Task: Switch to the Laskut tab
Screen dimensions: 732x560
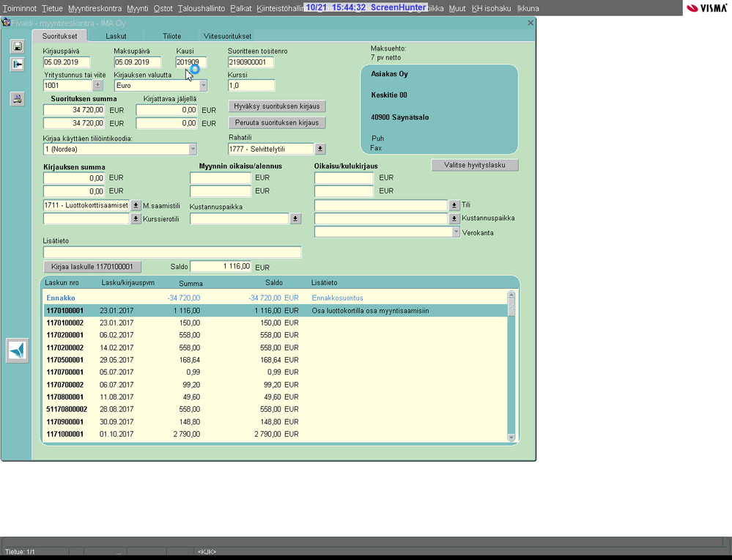Action: click(x=116, y=36)
